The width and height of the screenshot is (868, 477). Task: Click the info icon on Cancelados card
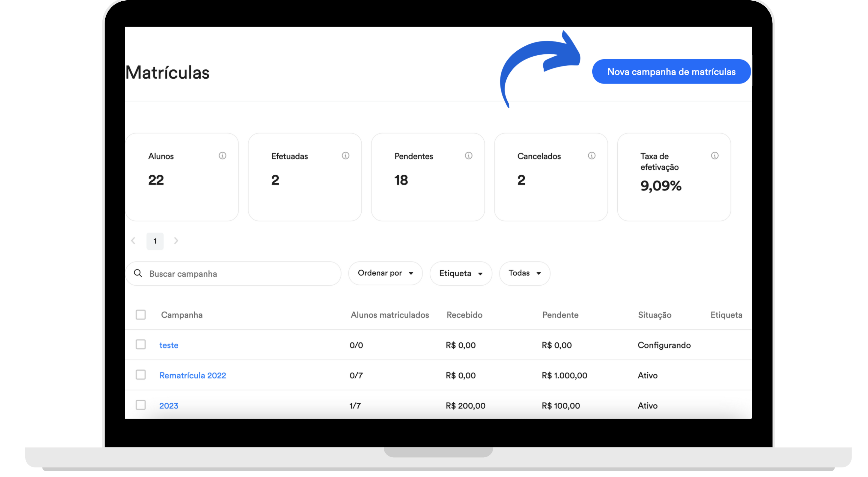pos(592,156)
